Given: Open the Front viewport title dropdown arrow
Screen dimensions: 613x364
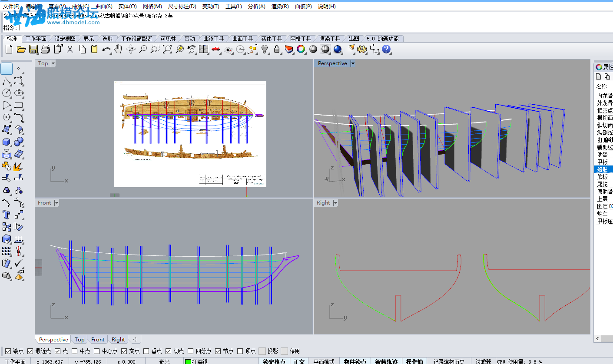Looking at the screenshot, I should tap(56, 203).
